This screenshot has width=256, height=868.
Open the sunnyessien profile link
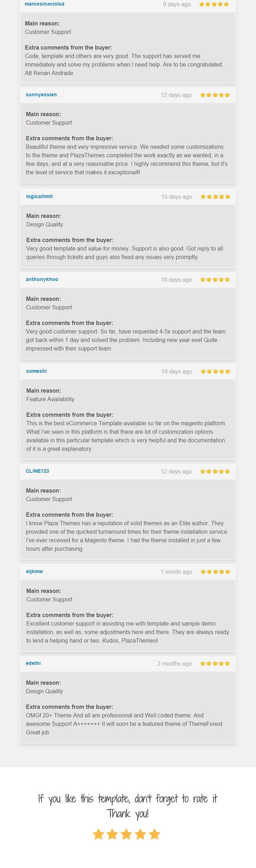(x=41, y=95)
